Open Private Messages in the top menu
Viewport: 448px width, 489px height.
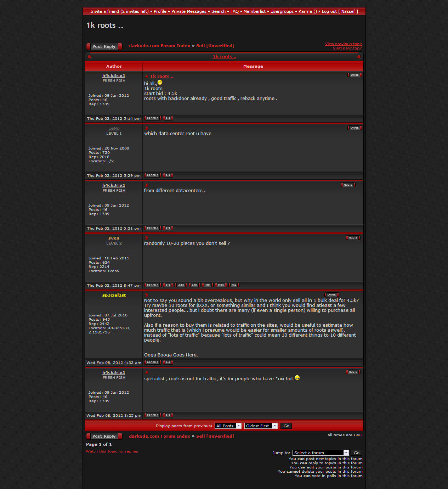click(189, 11)
